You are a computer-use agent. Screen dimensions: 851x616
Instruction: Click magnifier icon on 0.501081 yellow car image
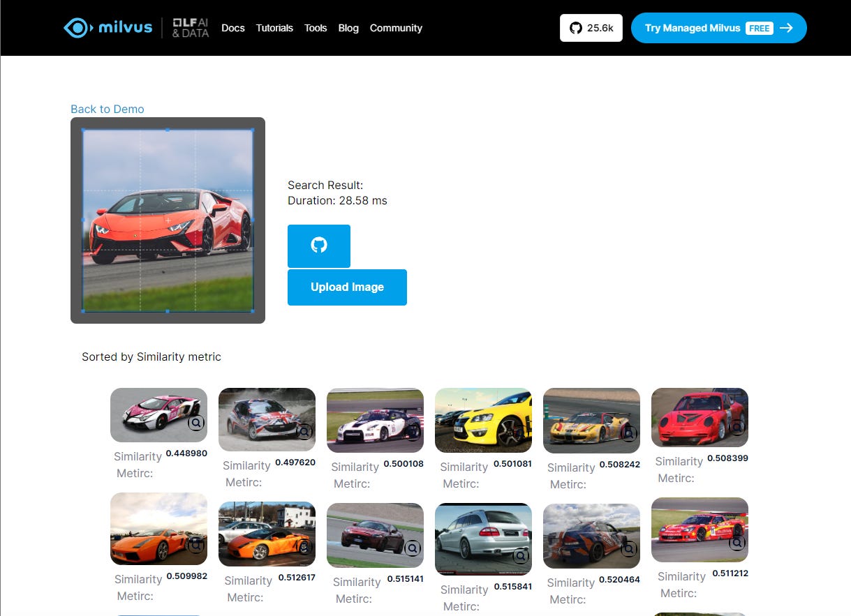point(521,433)
